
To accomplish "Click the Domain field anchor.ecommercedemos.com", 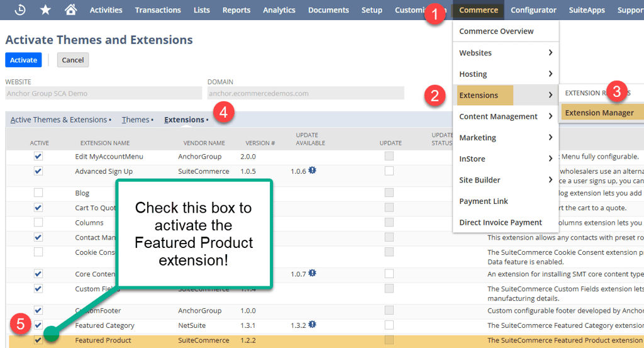I will tap(306, 93).
